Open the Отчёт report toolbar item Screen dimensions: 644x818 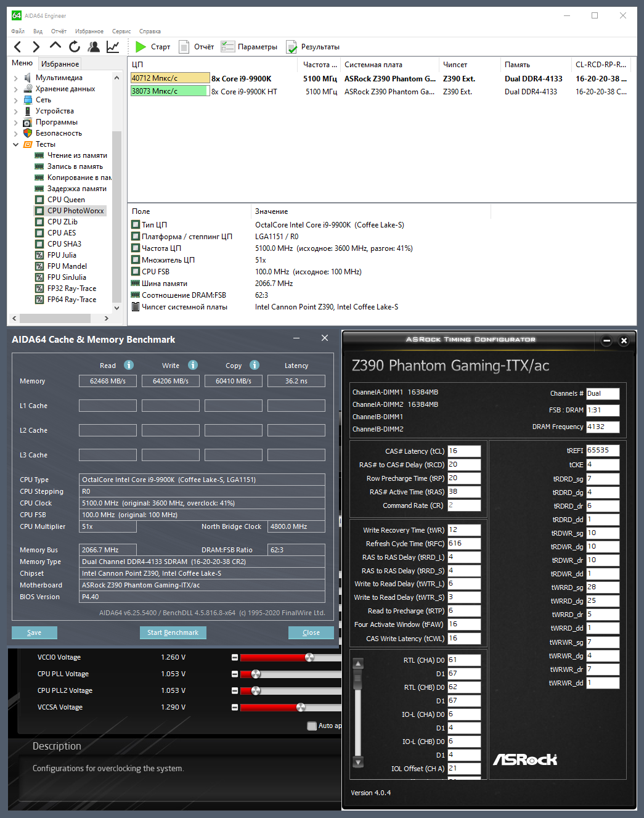tap(196, 46)
